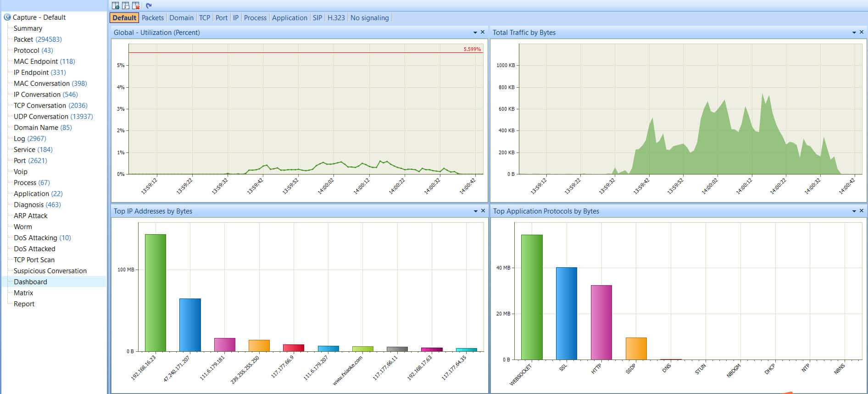Image resolution: width=868 pixels, height=394 pixels.
Task: Select Process (67) in tree
Action: pyautogui.click(x=32, y=183)
